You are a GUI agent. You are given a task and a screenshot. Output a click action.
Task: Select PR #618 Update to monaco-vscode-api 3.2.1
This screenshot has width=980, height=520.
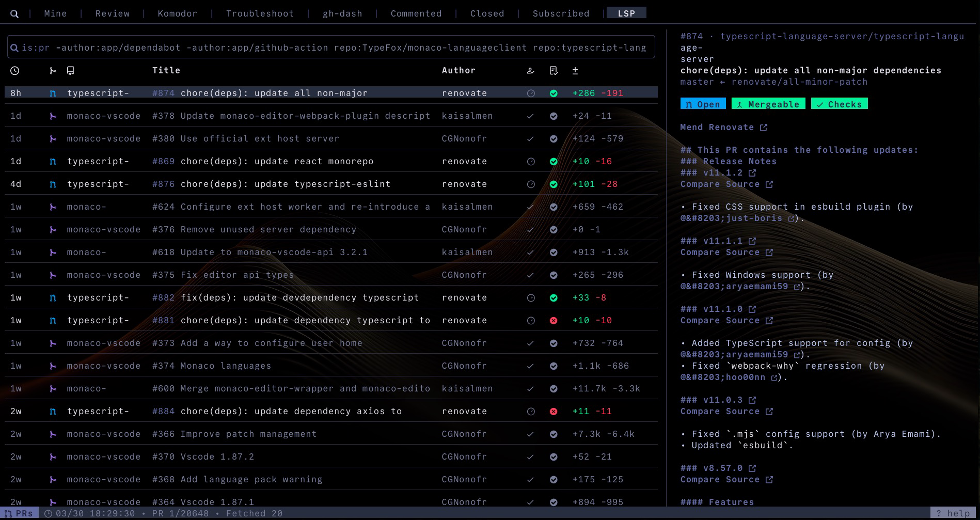coord(331,253)
